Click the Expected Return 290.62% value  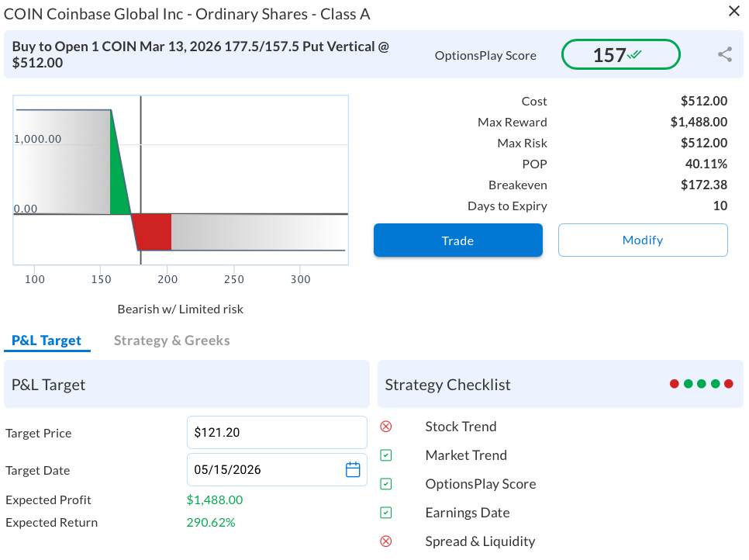coord(211,522)
